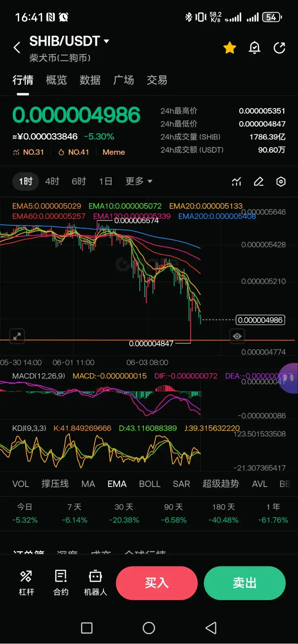The width and height of the screenshot is (298, 644).
Task: Tap the MACD(12,26,9) indicator label
Action: point(39,376)
